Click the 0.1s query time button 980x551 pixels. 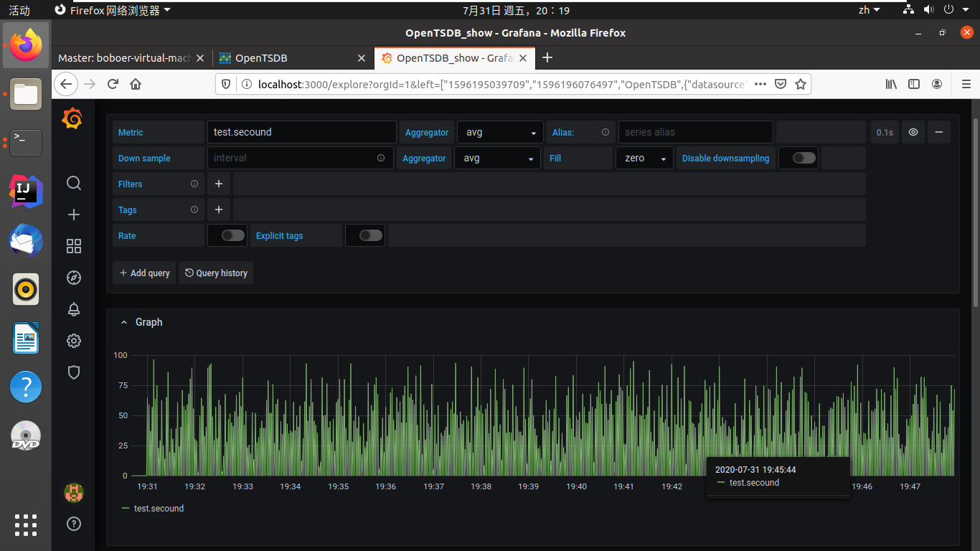(x=885, y=132)
